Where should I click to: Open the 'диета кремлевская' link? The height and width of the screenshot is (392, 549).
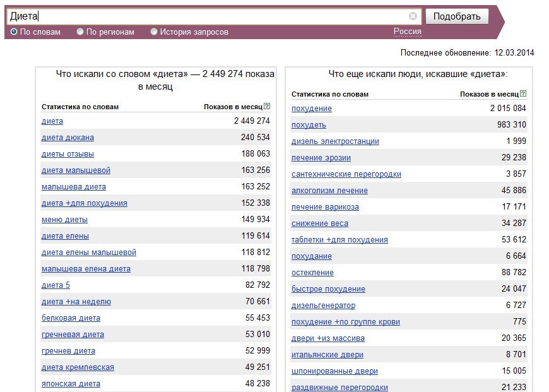(x=78, y=368)
